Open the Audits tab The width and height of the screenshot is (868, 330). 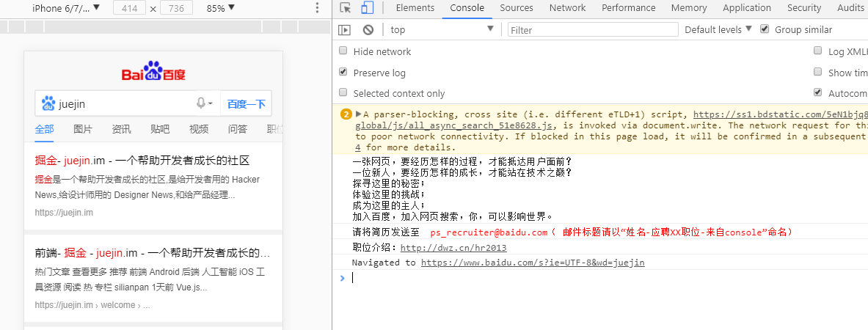point(850,8)
